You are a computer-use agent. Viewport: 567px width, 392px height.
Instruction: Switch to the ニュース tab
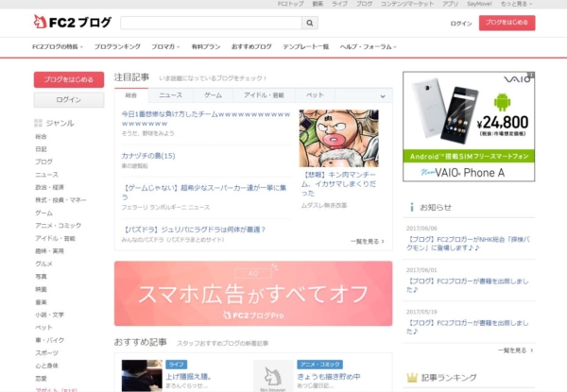pos(170,95)
